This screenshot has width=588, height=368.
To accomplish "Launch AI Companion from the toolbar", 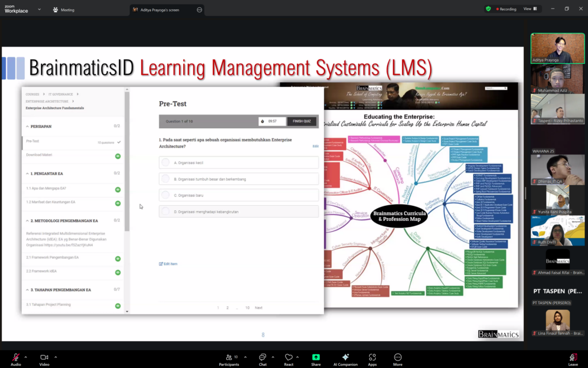I will tap(345, 357).
